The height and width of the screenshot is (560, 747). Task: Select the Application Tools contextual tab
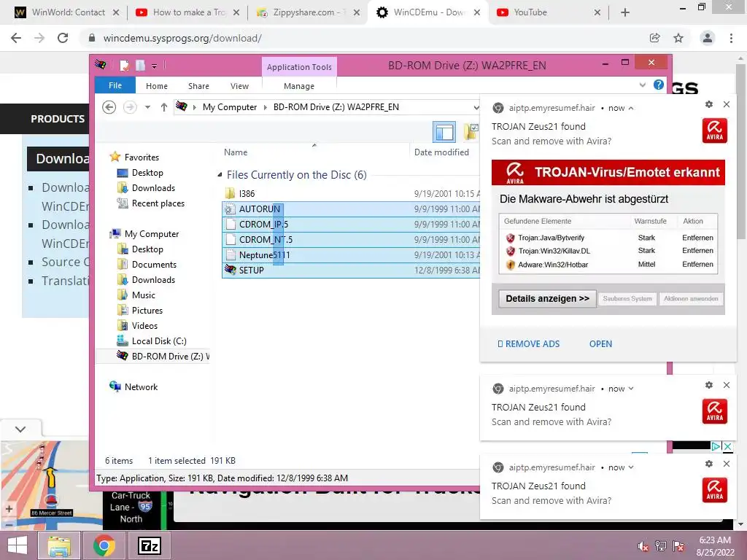tap(299, 67)
